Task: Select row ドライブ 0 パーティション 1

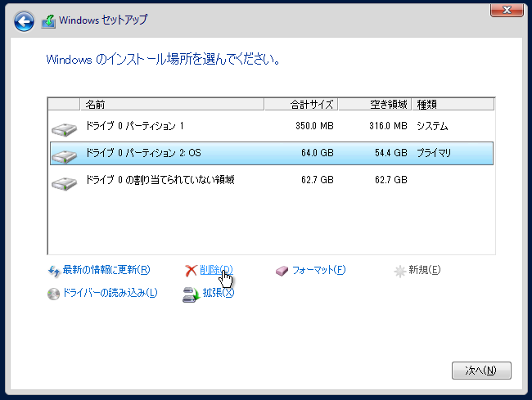Action: pyautogui.click(x=272, y=126)
